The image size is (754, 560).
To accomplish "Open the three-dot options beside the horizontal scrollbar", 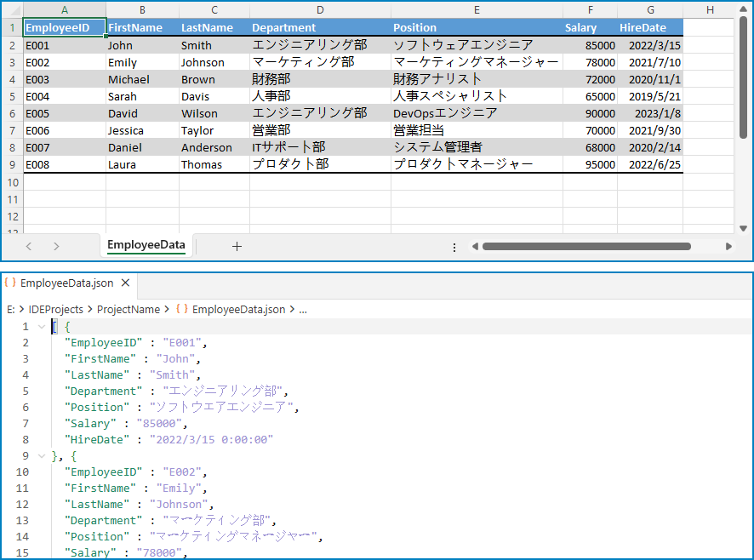I will (x=454, y=248).
